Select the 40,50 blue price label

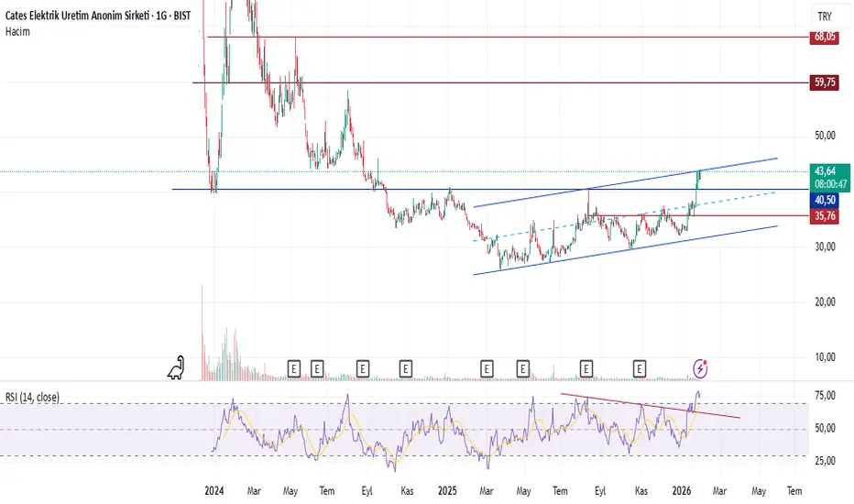tap(824, 200)
